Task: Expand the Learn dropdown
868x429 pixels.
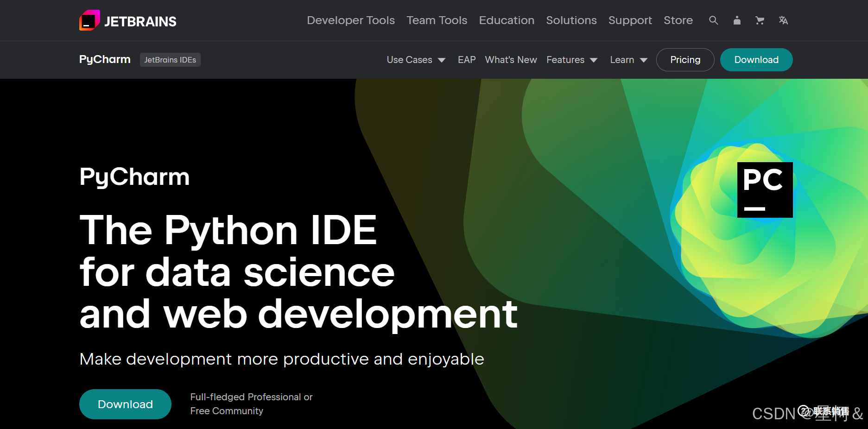Action: (x=628, y=60)
